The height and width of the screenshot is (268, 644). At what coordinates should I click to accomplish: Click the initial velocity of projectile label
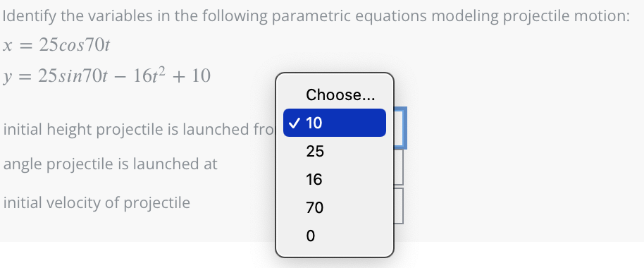(x=97, y=202)
